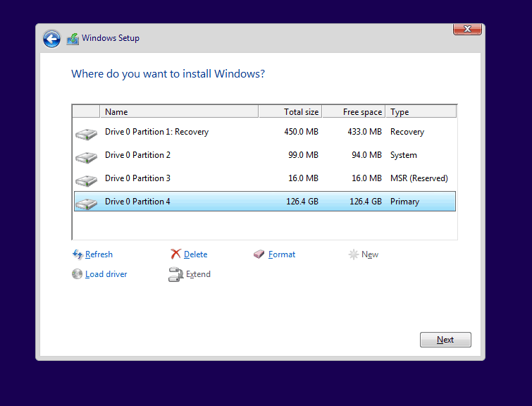Click the Primary type cell

tap(404, 202)
